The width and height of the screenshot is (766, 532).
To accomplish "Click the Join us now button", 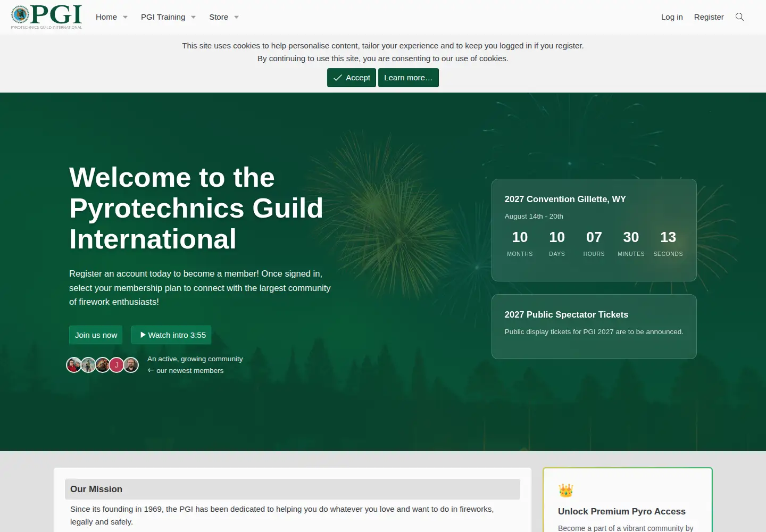I will click(96, 335).
